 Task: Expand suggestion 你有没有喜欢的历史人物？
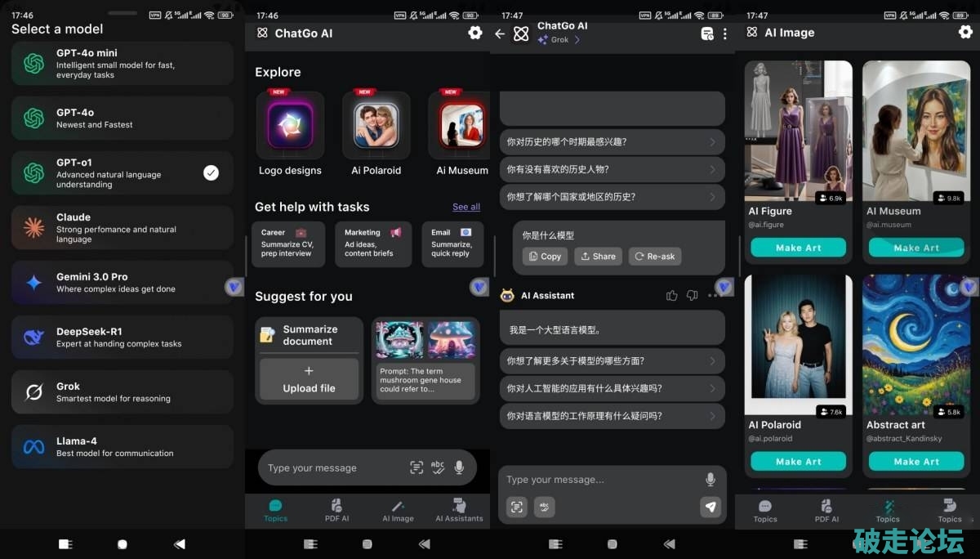612,169
